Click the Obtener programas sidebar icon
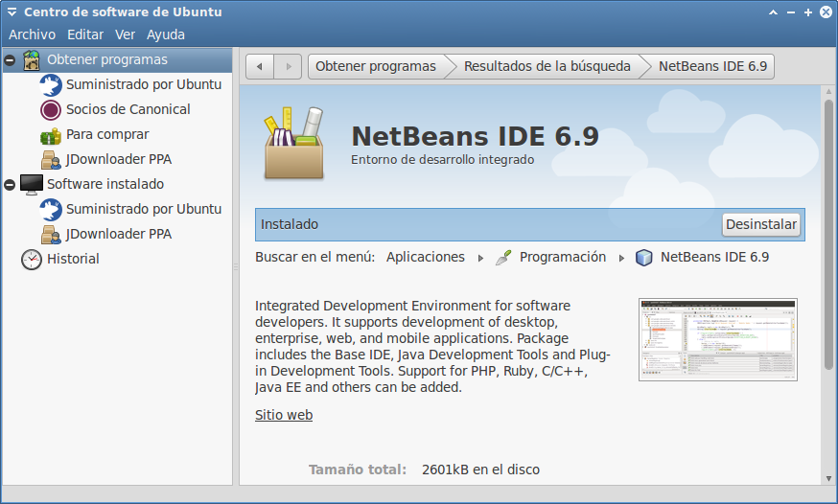The image size is (838, 504). pyautogui.click(x=32, y=59)
